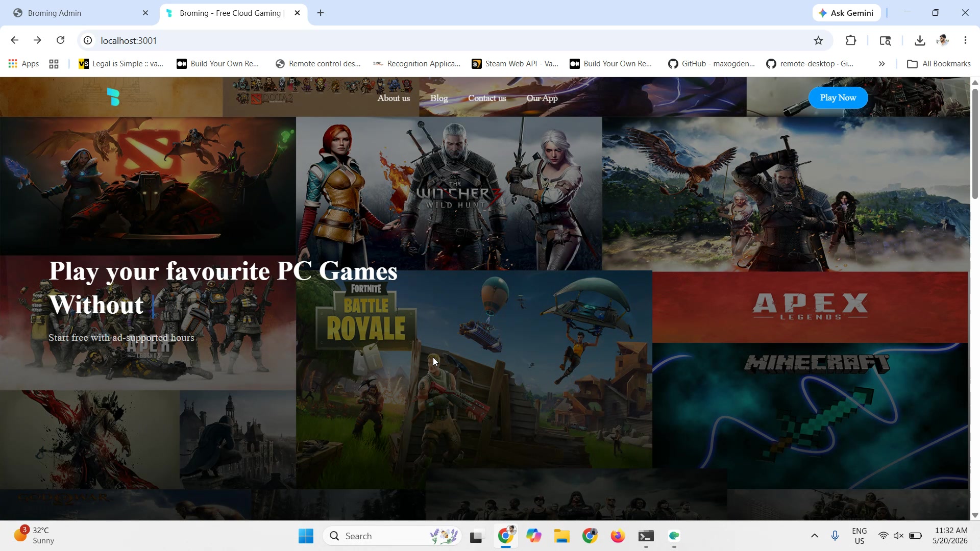
Task: Open the Steam Web API bookmark
Action: (515, 64)
